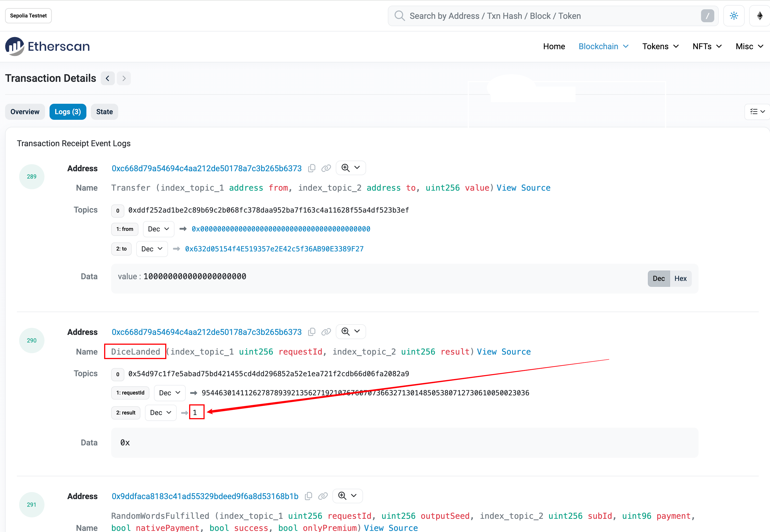Click topic 0 badge of DiceLanded log

click(118, 374)
